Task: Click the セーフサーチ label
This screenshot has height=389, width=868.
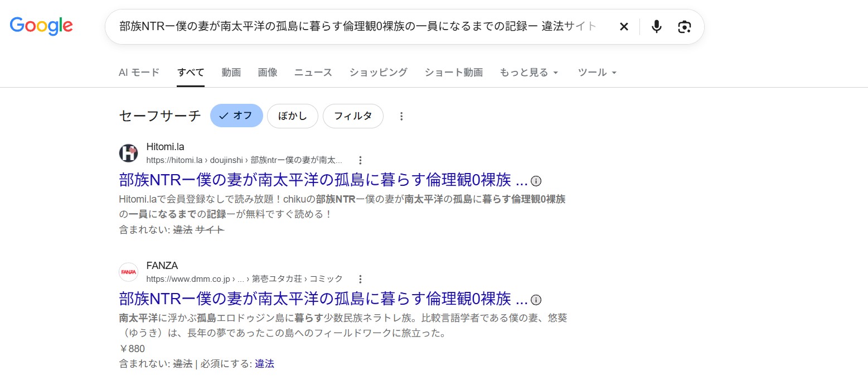Action: [x=159, y=116]
